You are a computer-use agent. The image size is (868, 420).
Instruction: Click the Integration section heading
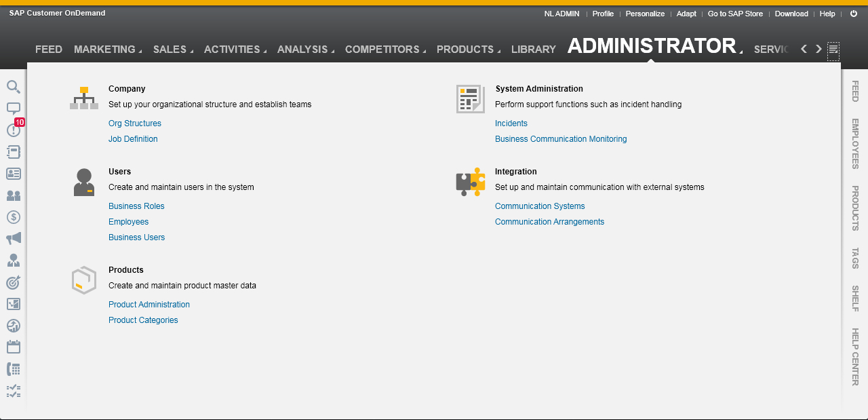[x=516, y=172]
